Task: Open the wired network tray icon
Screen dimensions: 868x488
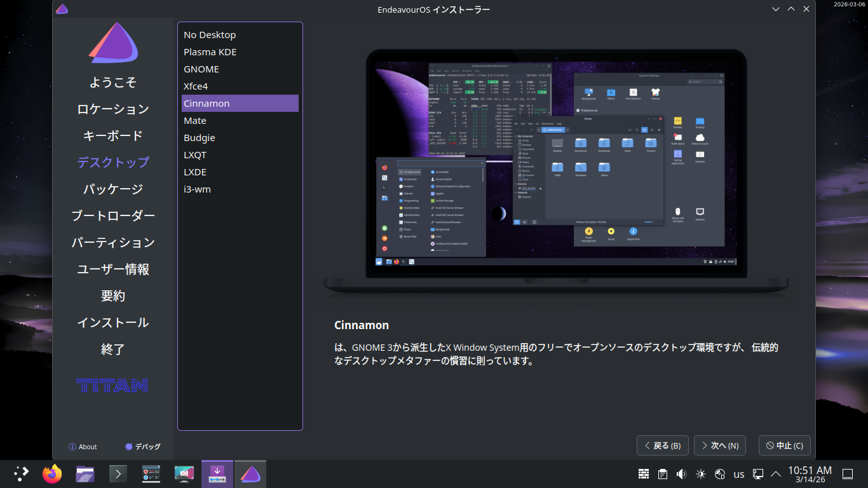Action: click(x=758, y=474)
